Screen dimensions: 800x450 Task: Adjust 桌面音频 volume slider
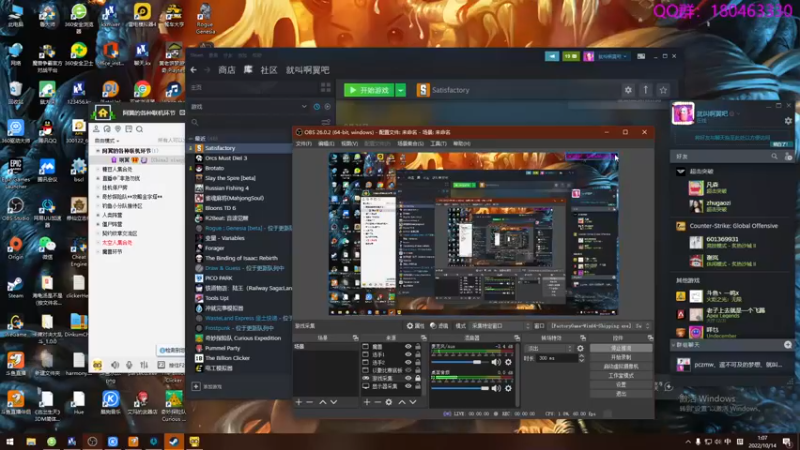tap(460, 388)
